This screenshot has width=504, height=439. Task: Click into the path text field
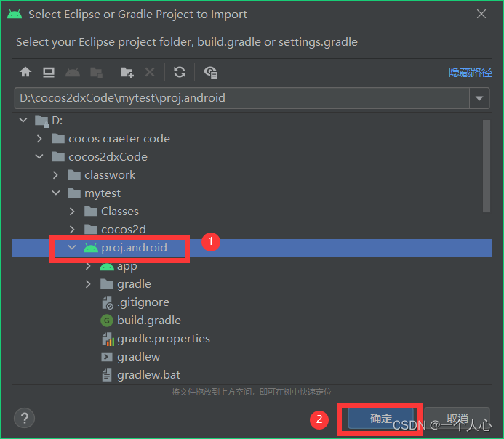pos(241,98)
